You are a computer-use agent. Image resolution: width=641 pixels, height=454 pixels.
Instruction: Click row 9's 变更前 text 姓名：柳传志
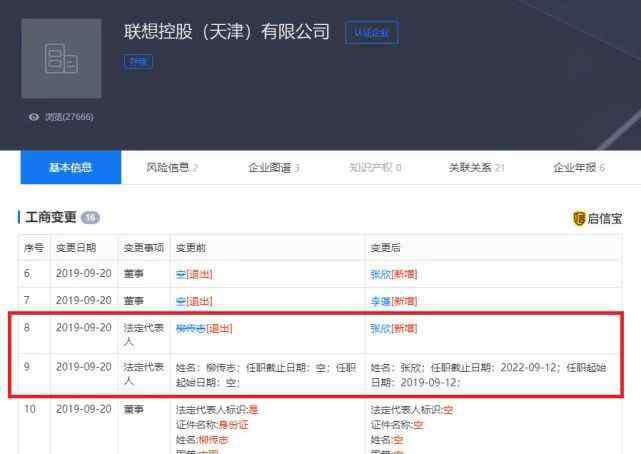[206, 367]
